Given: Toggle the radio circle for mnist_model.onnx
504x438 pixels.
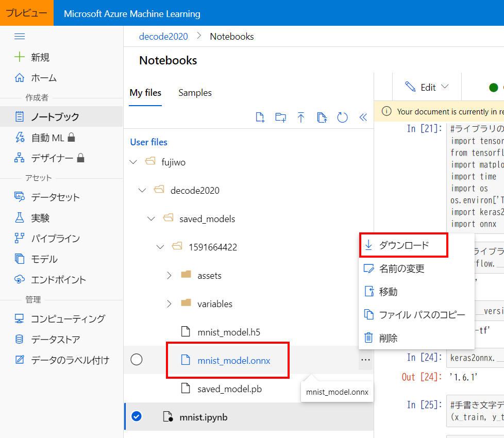Looking at the screenshot, I should 136,360.
